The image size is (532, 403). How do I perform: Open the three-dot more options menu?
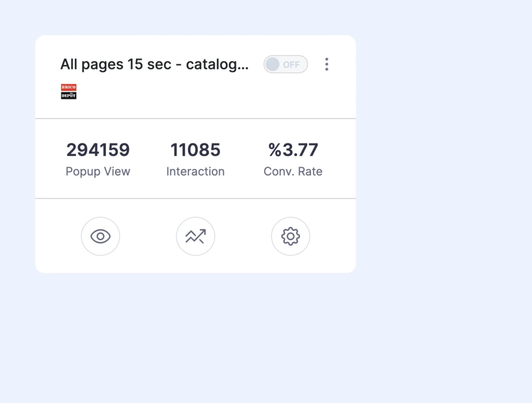[x=327, y=64]
